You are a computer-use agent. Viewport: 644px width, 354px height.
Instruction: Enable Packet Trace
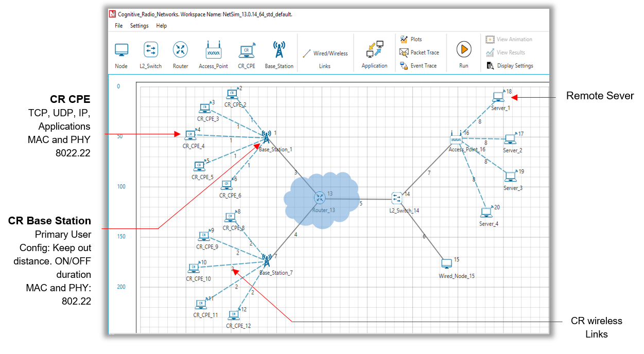(419, 52)
